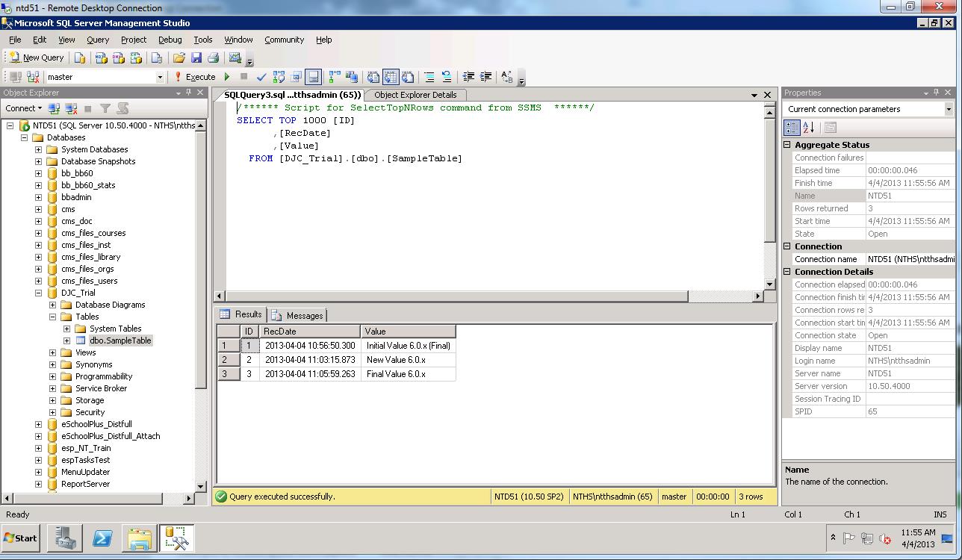The width and height of the screenshot is (962, 560).
Task: Save the query with the floppy disk icon
Action: [x=196, y=57]
